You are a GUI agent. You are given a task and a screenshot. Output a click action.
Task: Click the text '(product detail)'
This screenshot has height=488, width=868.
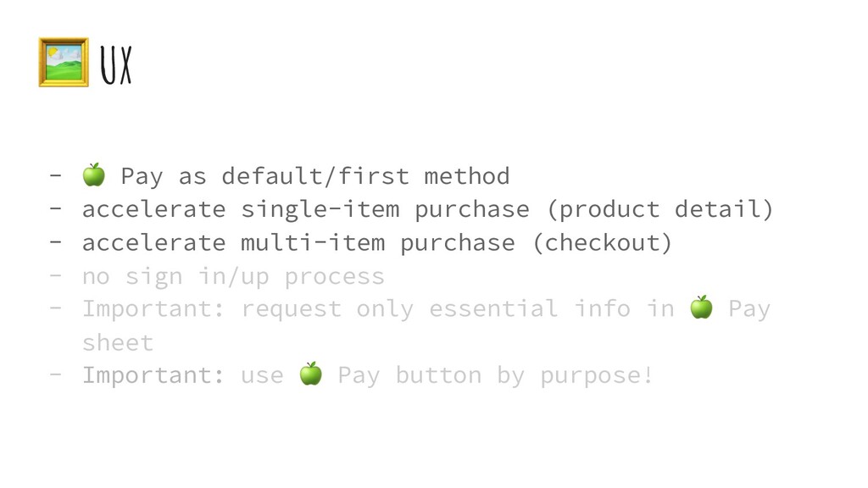[x=659, y=210]
